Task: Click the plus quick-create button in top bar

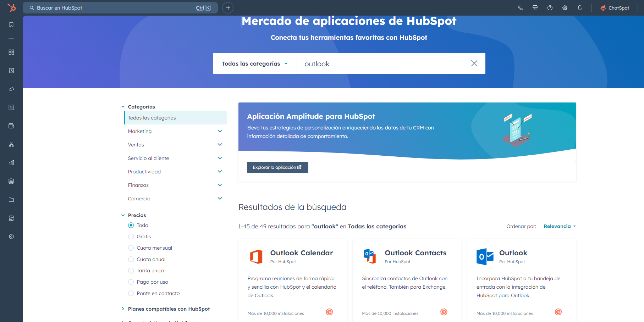Action: tap(228, 8)
